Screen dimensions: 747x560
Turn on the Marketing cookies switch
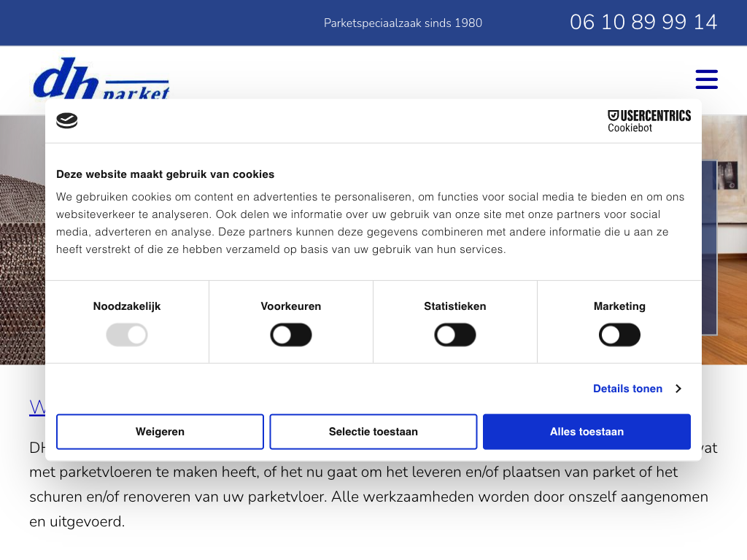[619, 335]
